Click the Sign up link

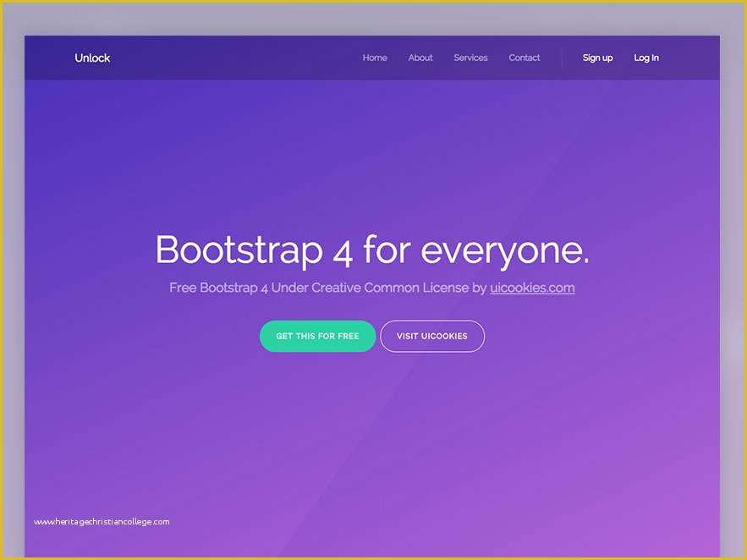[597, 58]
